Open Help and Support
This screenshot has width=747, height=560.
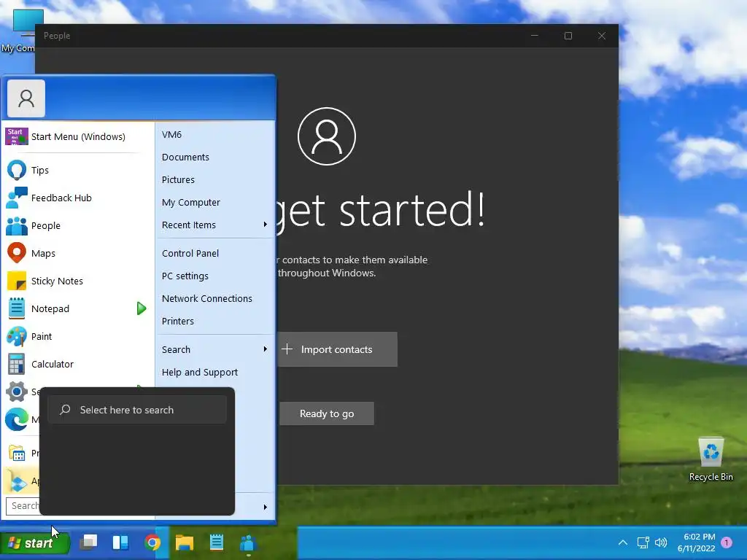(x=215, y=373)
